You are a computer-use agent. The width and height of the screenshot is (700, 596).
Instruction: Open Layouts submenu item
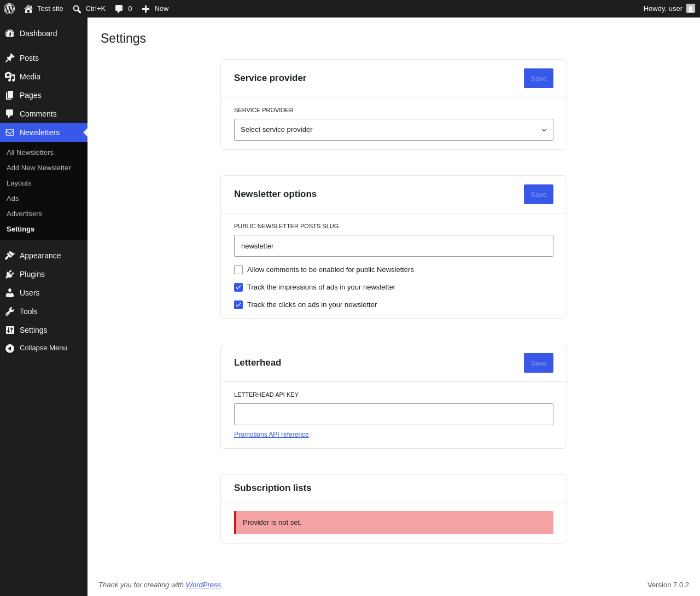click(x=19, y=183)
